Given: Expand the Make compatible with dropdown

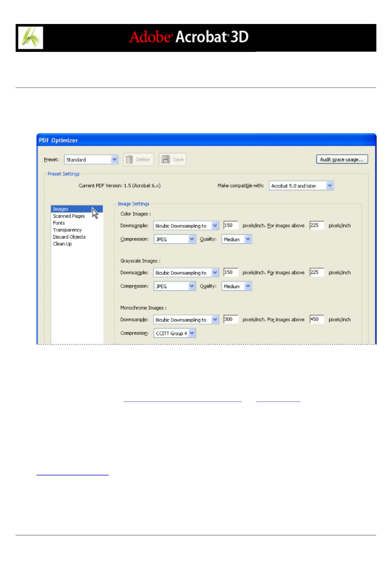Looking at the screenshot, I should [x=301, y=186].
